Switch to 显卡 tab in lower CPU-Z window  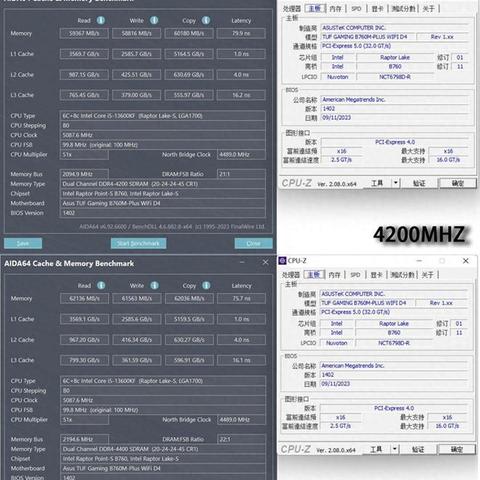(x=376, y=275)
